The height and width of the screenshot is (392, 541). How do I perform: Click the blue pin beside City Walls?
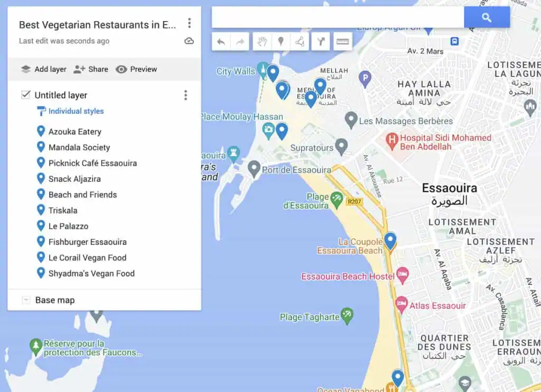pyautogui.click(x=273, y=73)
